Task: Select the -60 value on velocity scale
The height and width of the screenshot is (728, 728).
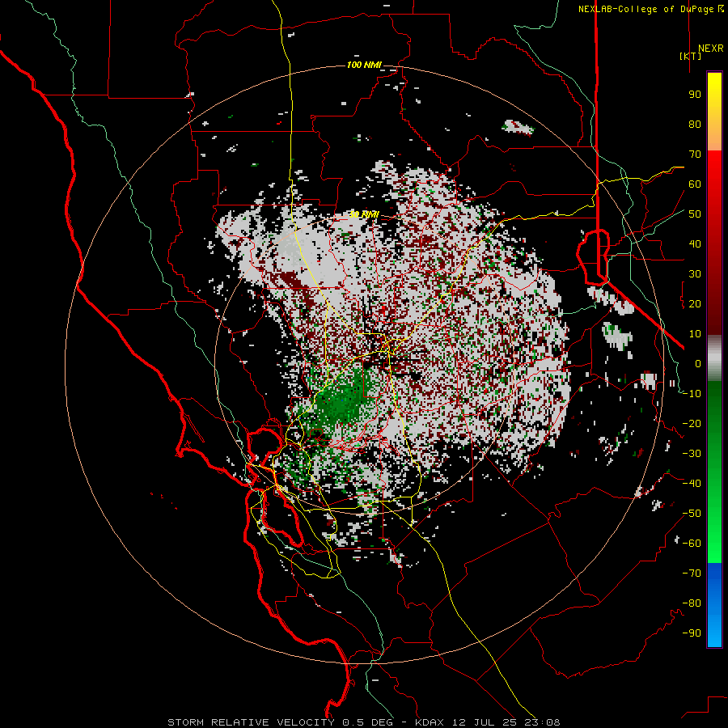Action: (692, 544)
